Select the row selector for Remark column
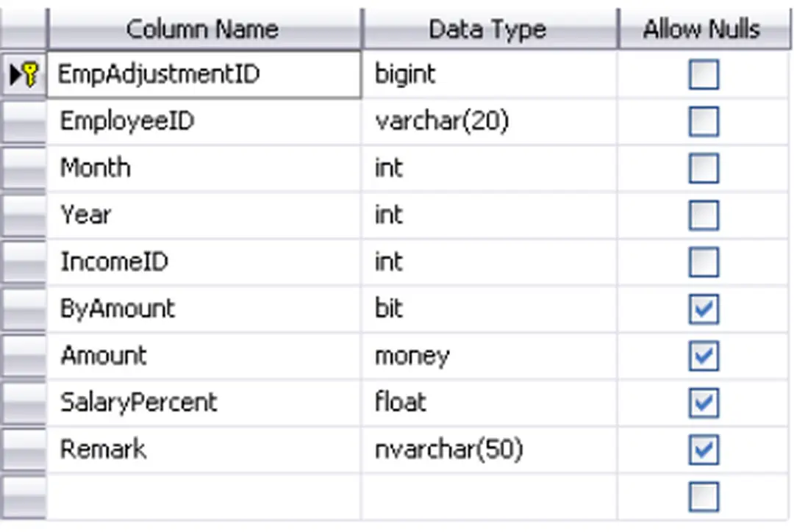The height and width of the screenshot is (532, 794). [x=23, y=450]
